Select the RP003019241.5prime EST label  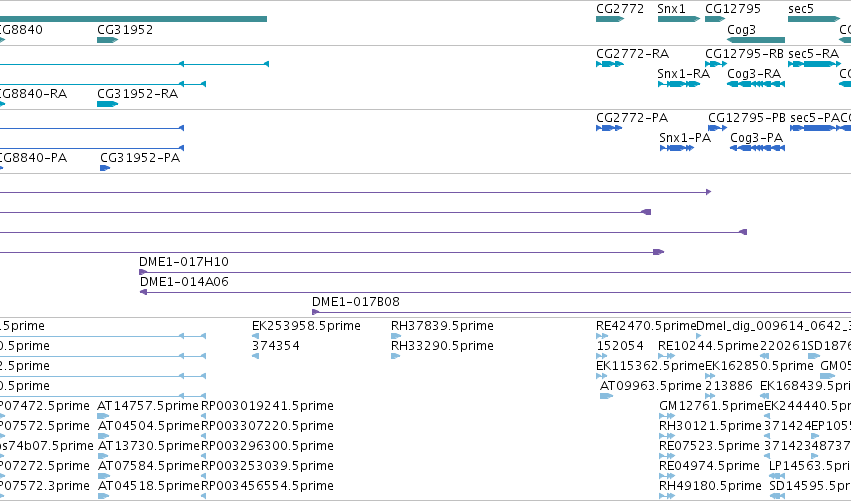pos(268,405)
